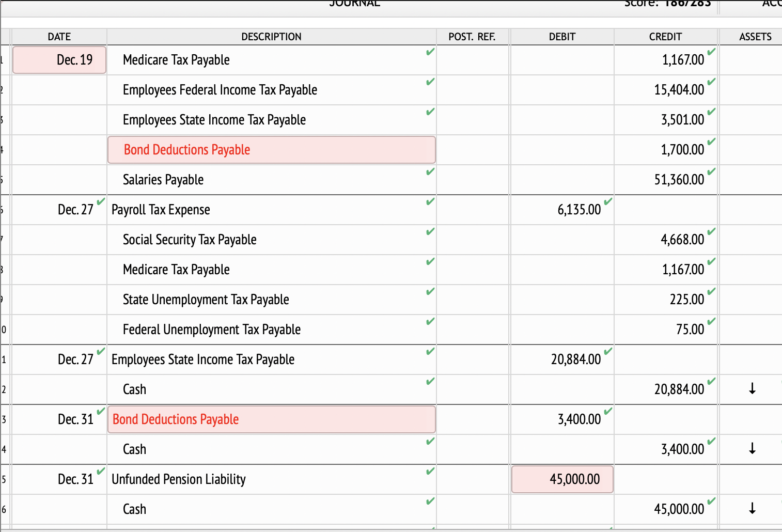Click the checkmark beside the 6,135.00 debit amount
The height and width of the screenshot is (532, 782).
tap(608, 202)
